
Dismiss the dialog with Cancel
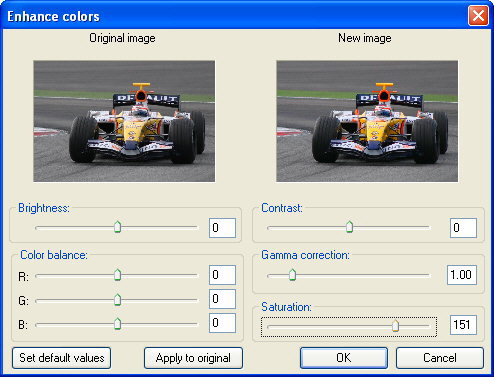click(440, 358)
